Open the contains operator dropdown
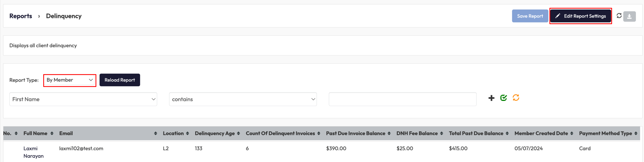 (x=243, y=99)
